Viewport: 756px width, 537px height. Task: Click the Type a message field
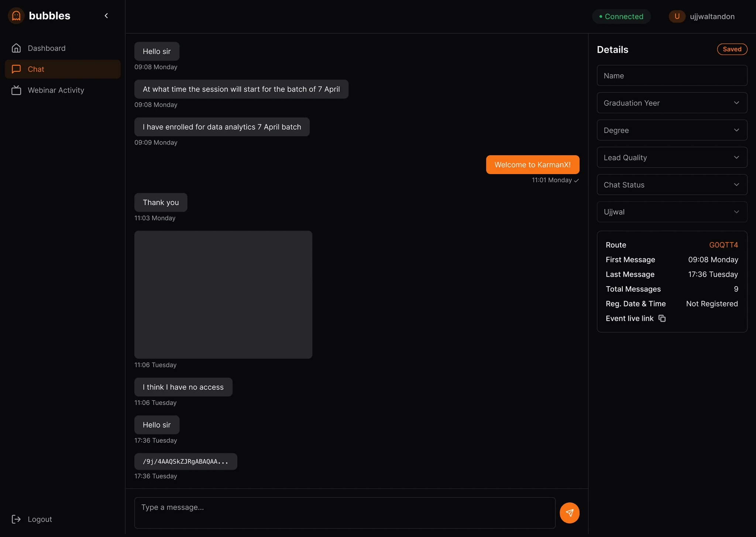(x=345, y=513)
